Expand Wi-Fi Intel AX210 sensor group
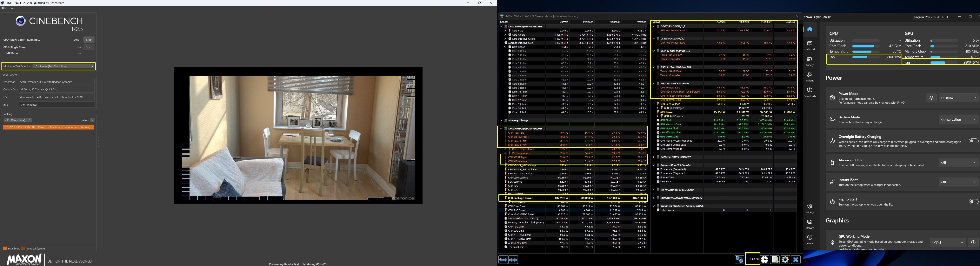The height and width of the screenshot is (266, 980). click(654, 189)
